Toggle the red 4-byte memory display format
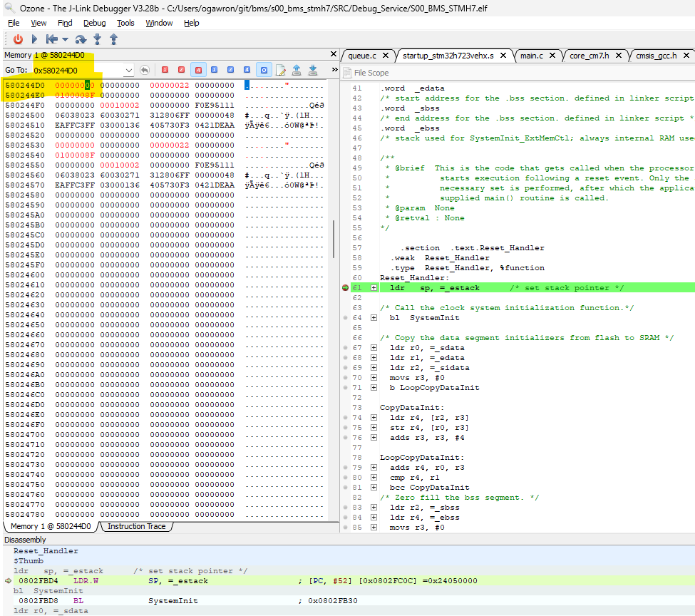Viewport: 695px width, 616px height. 198,70
